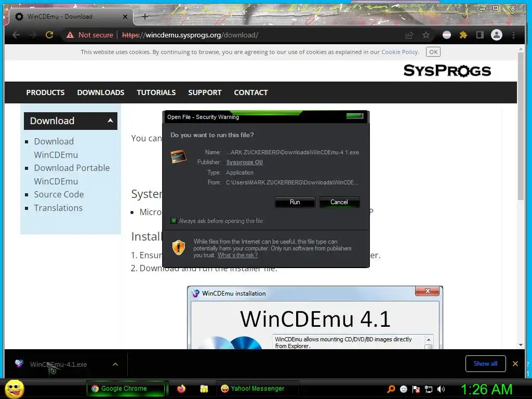The height and width of the screenshot is (399, 532).
Task: Open the Extensions puzzle icon
Action: pyautogui.click(x=463, y=35)
